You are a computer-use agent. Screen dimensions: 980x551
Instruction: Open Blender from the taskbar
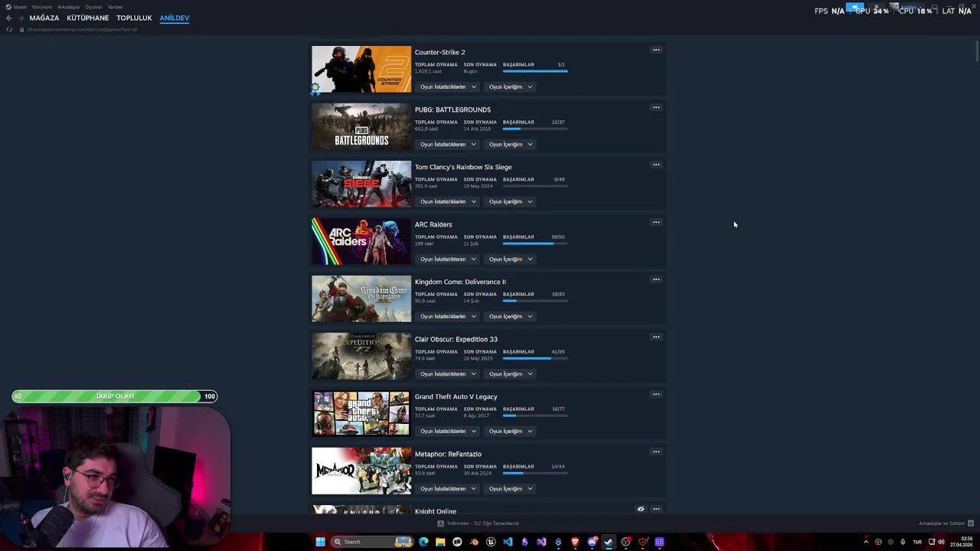(x=474, y=542)
